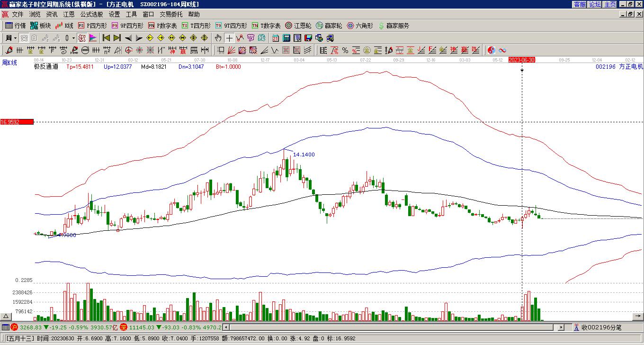Open the calendar icon showing 21
The height and width of the screenshot is (345, 644).
(x=276, y=38)
